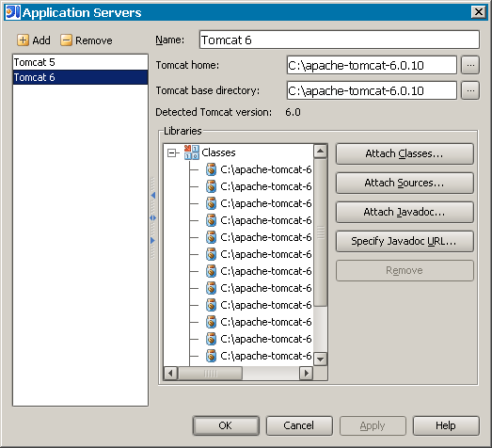492x448 pixels.
Task: Open the Attach Classes dialog
Action: coord(405,153)
